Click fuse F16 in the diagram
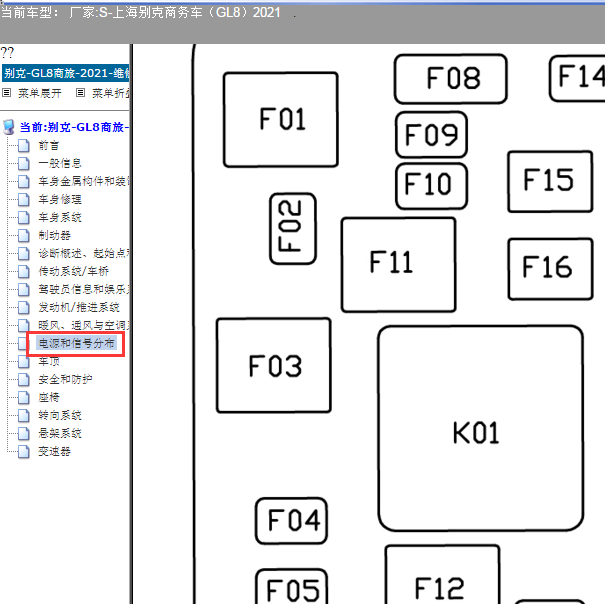 pyautogui.click(x=550, y=269)
